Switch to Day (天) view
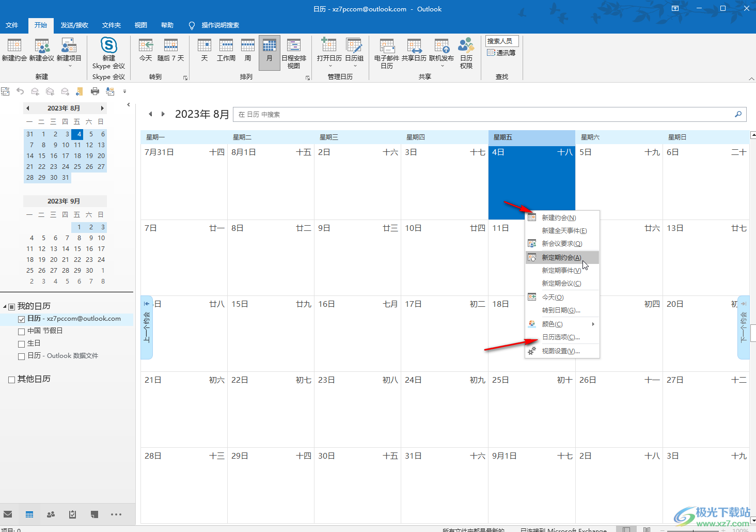This screenshot has width=756, height=532. (204, 50)
